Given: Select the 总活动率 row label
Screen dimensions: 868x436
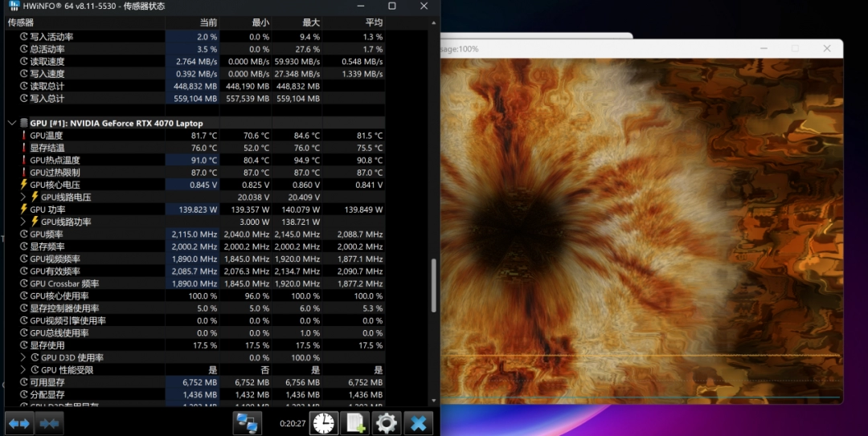Looking at the screenshot, I should click(47, 49).
